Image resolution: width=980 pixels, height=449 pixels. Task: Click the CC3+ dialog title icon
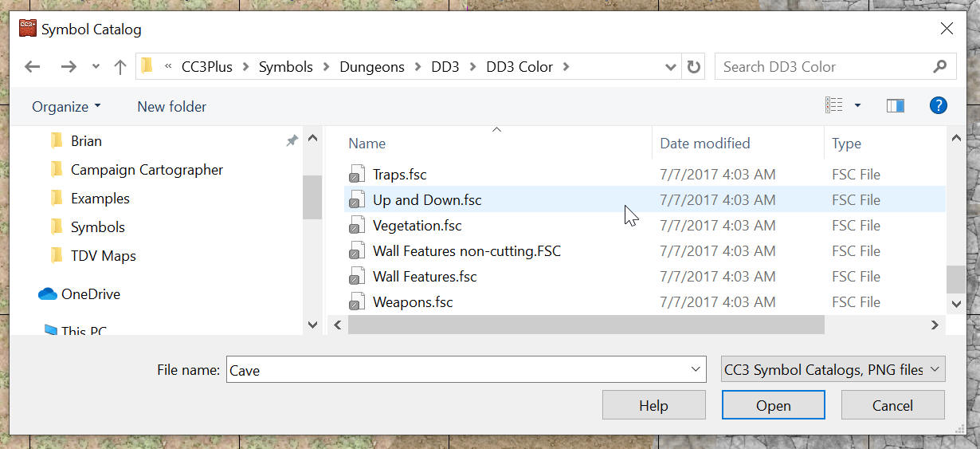point(28,30)
